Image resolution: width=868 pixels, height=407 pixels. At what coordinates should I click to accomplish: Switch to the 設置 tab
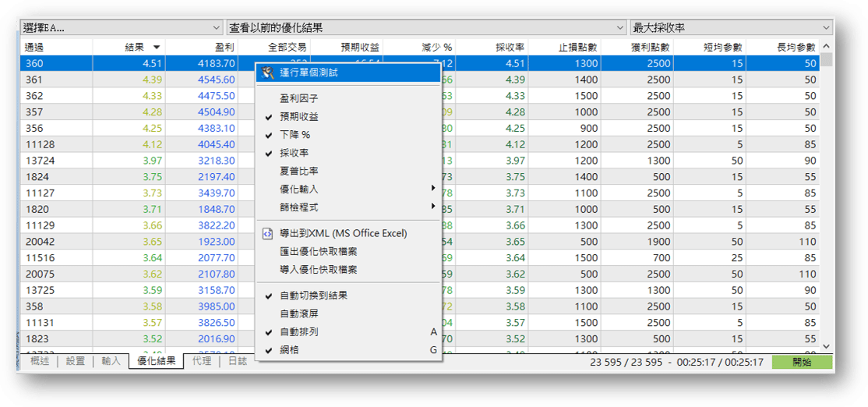tap(76, 362)
